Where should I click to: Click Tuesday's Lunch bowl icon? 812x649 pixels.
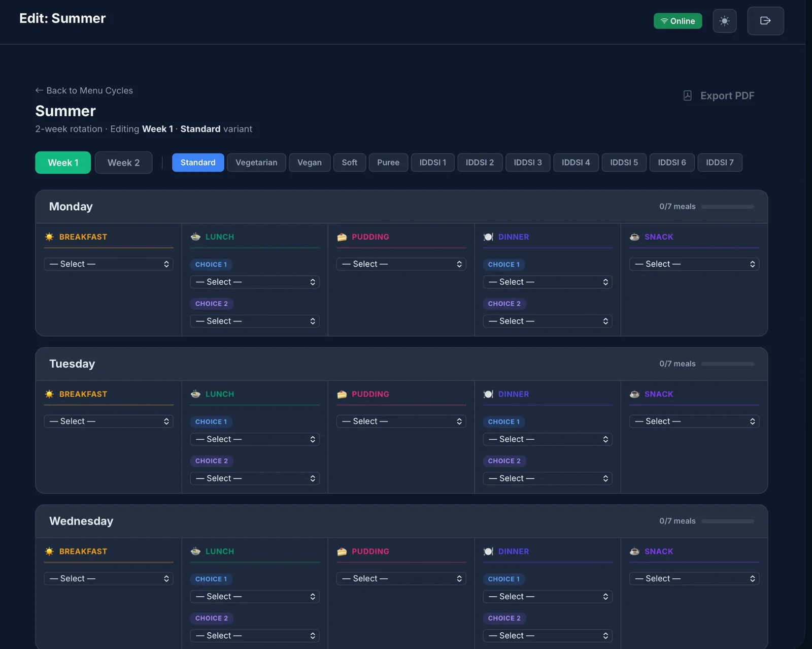(x=195, y=394)
